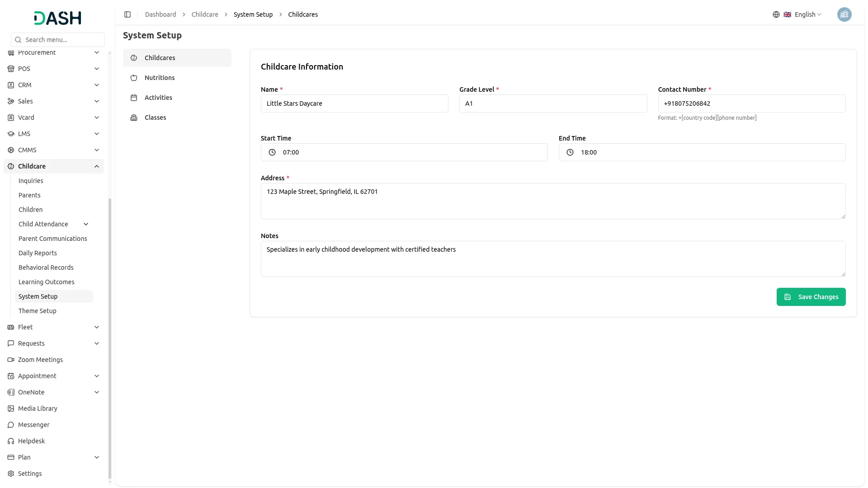Click the Start Time clock icon
The image size is (868, 488).
click(272, 152)
